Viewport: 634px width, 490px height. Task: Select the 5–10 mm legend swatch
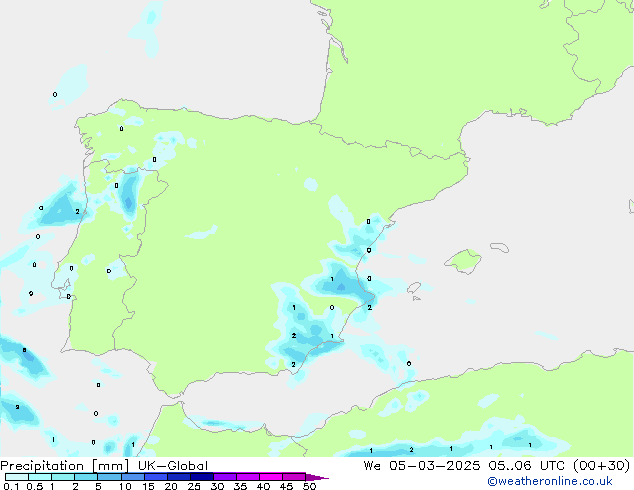click(109, 477)
